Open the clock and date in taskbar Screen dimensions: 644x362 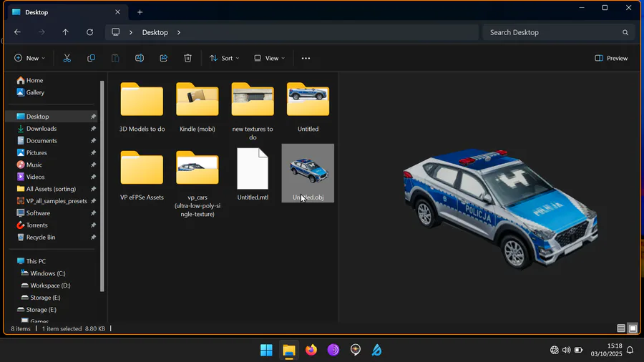point(607,350)
